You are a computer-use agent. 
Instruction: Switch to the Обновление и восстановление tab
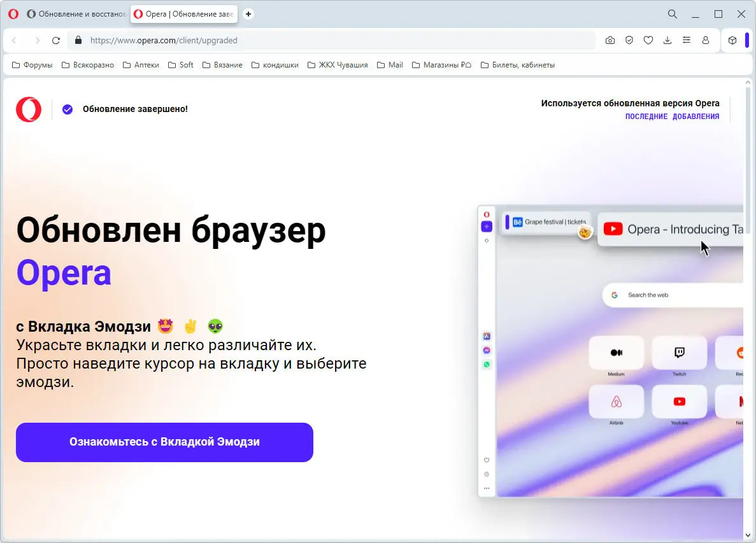coord(76,14)
